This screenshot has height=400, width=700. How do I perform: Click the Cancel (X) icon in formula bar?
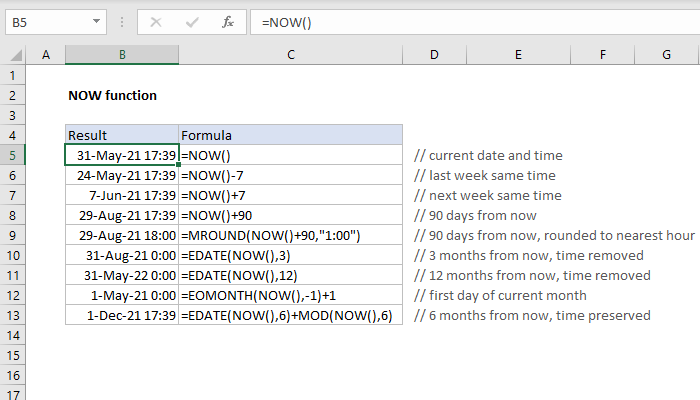(x=156, y=22)
